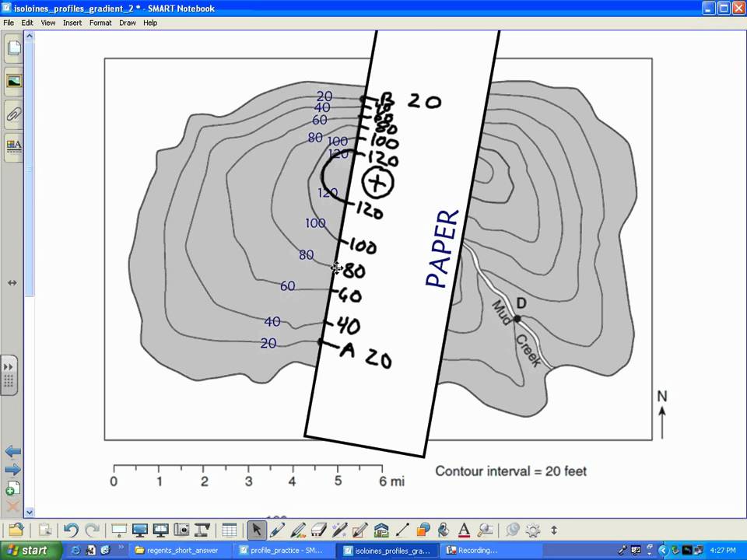Select the Magic Pen tool
747x560 pixels.
pos(339,530)
